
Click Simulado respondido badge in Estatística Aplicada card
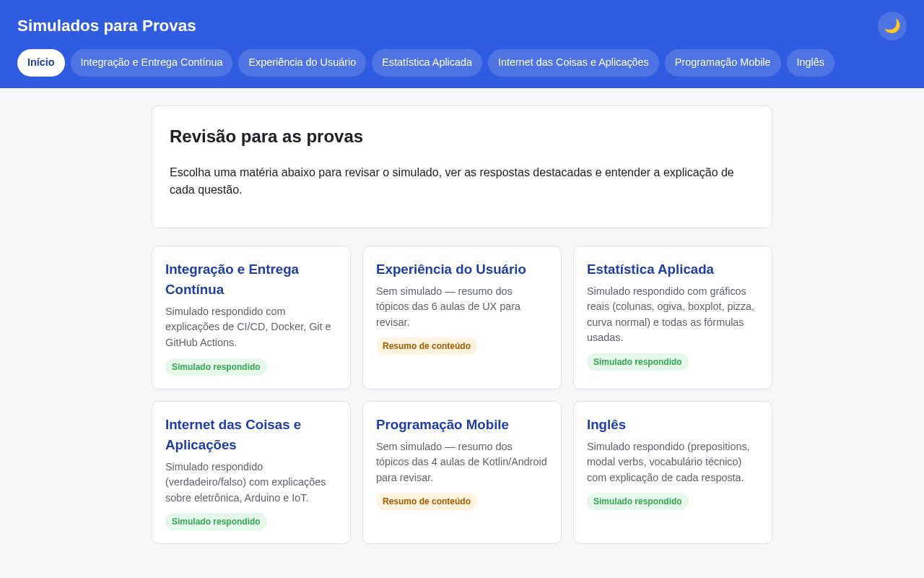637,362
